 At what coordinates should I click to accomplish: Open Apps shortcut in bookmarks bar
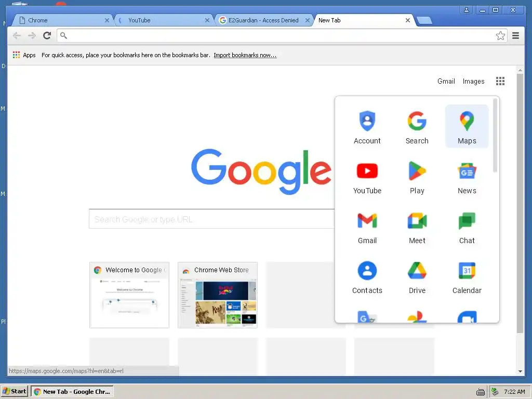coord(24,55)
